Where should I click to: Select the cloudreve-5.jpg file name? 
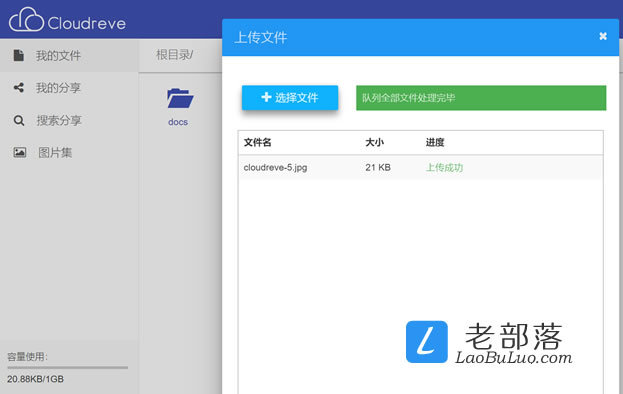(275, 168)
